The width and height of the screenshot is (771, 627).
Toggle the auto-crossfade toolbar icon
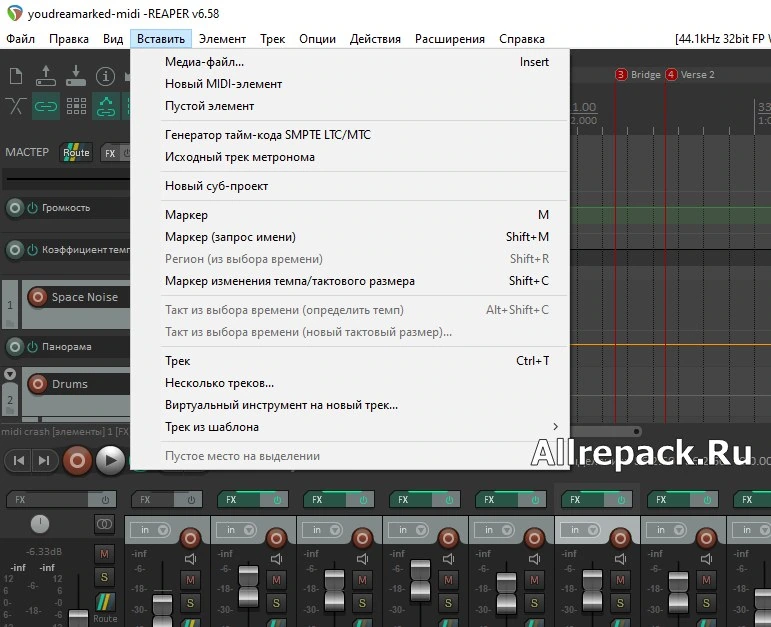(16, 106)
